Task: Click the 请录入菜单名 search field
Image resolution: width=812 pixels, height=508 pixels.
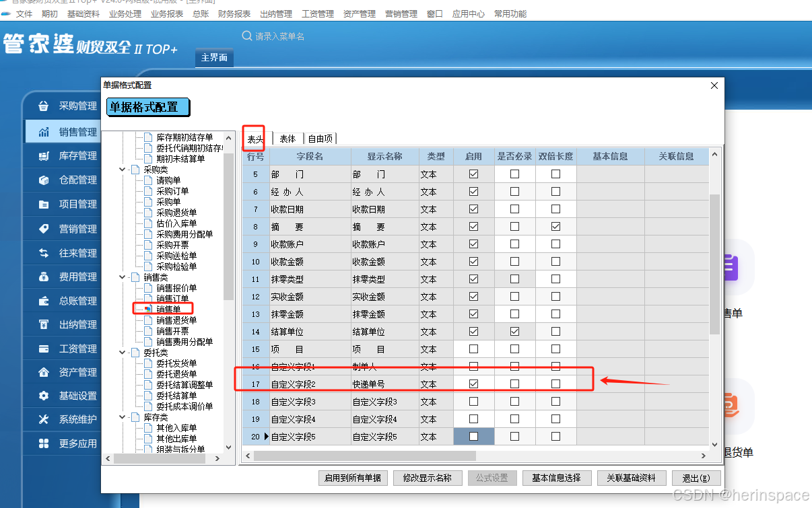Action: pyautogui.click(x=280, y=36)
